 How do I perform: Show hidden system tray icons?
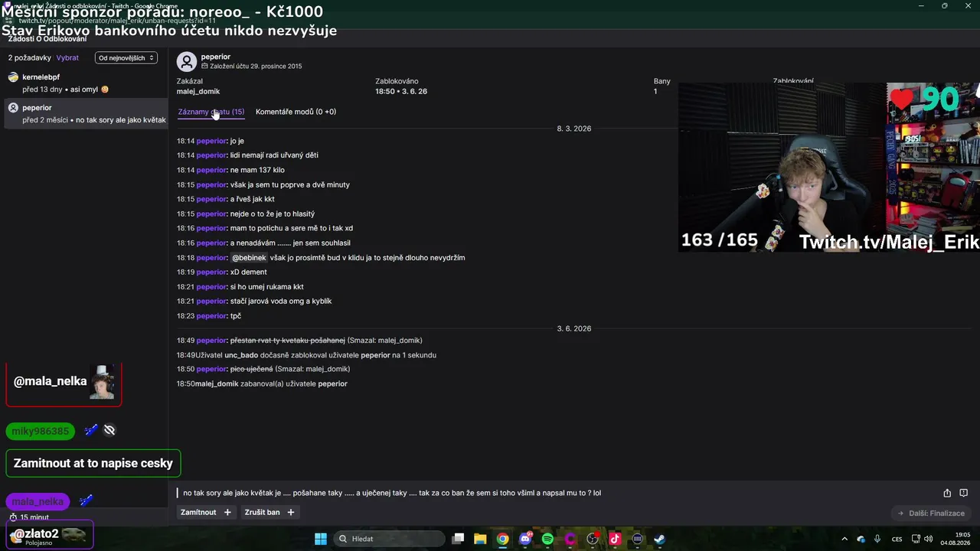pos(844,539)
